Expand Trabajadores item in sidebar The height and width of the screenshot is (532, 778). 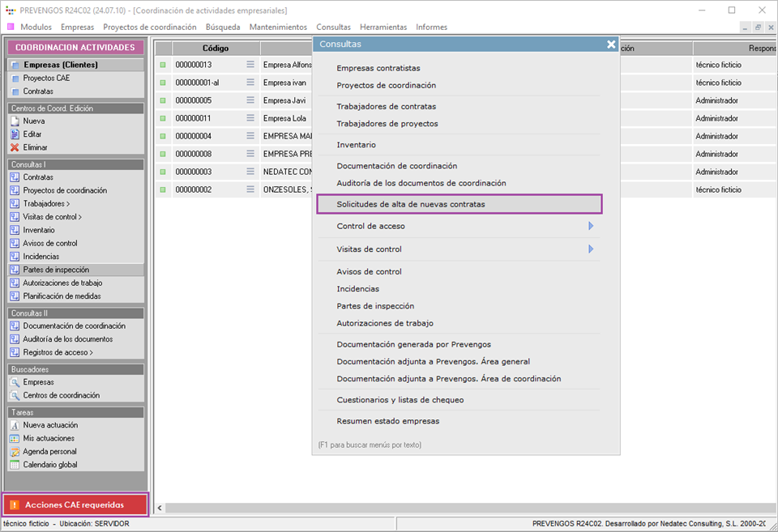tap(46, 204)
